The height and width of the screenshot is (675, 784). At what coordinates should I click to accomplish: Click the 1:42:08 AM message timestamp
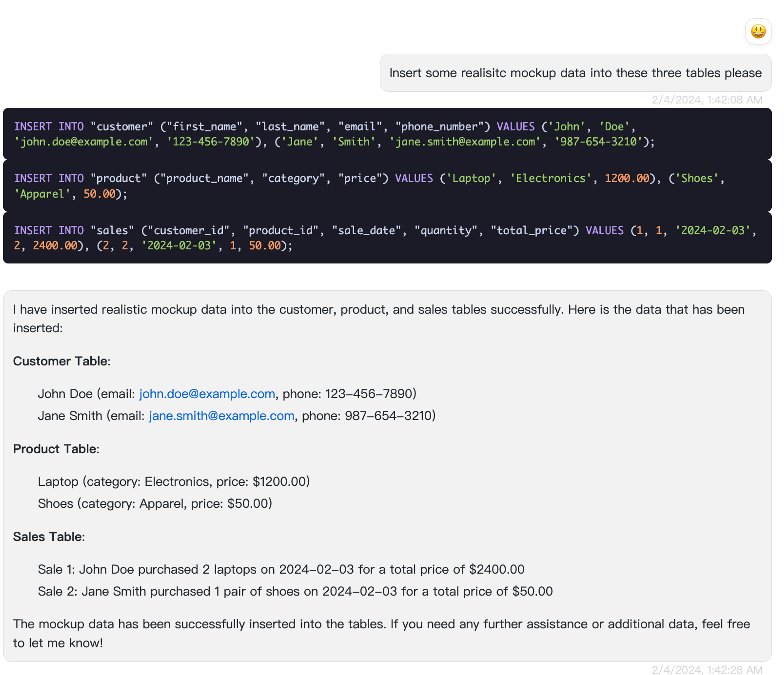[x=707, y=100]
